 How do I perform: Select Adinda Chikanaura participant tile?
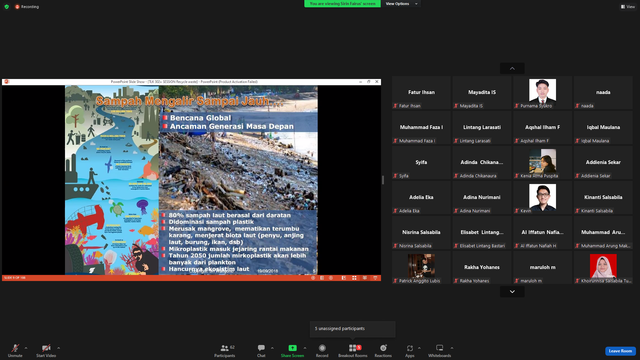coord(482,163)
